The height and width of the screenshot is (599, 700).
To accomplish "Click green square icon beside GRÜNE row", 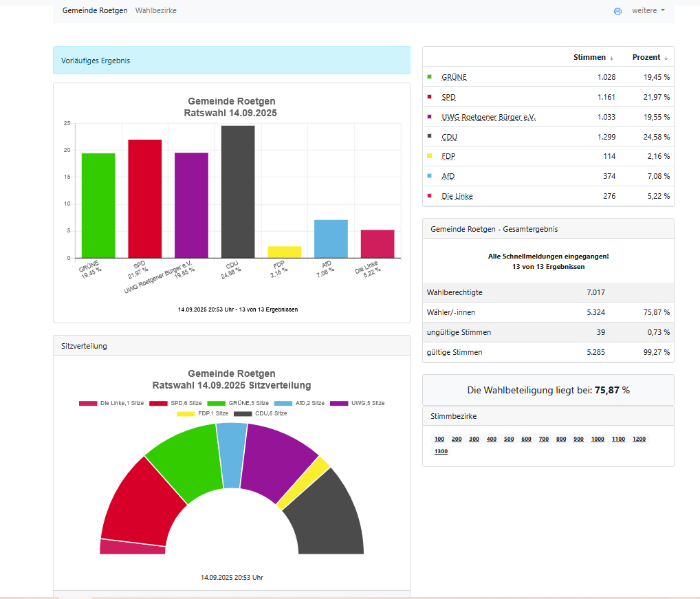I will (x=430, y=77).
